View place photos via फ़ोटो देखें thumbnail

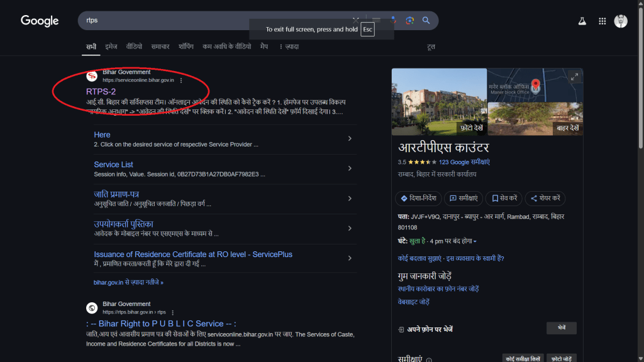[x=439, y=102]
